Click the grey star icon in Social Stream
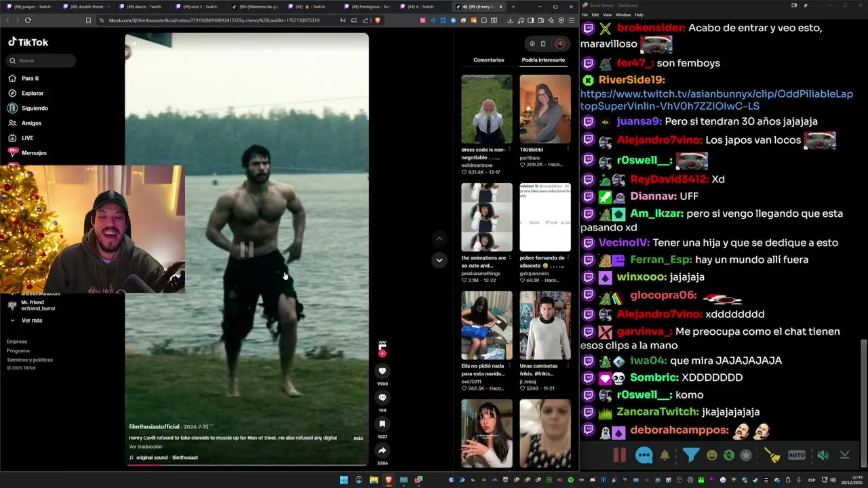 (x=746, y=455)
